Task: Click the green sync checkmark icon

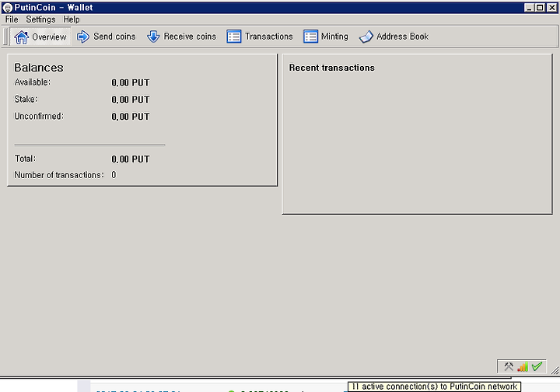Action: 537,366
